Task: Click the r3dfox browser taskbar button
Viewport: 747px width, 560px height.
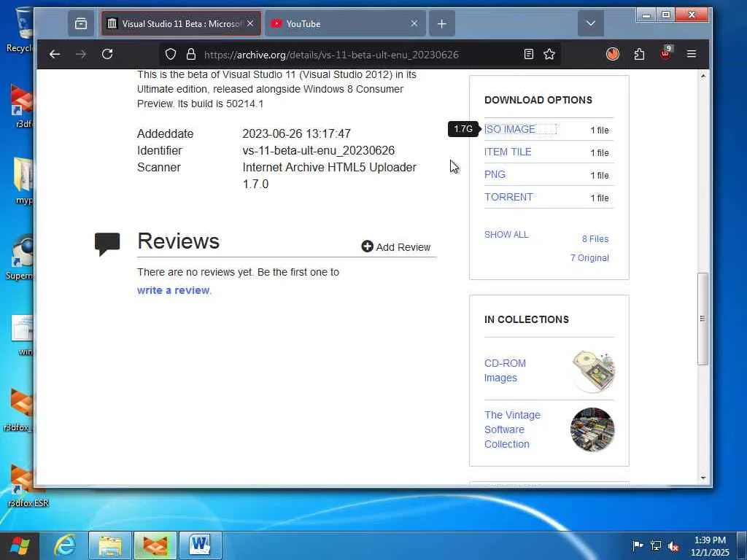Action: pos(155,545)
